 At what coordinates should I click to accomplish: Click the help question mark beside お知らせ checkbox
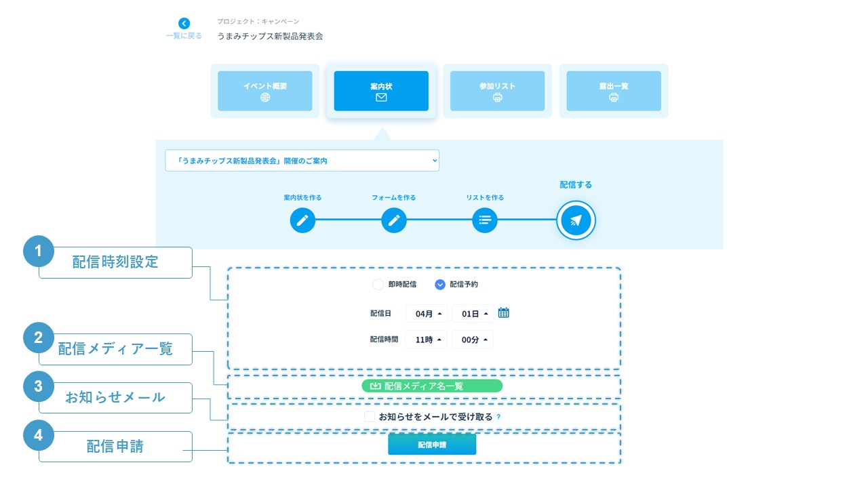pyautogui.click(x=498, y=417)
